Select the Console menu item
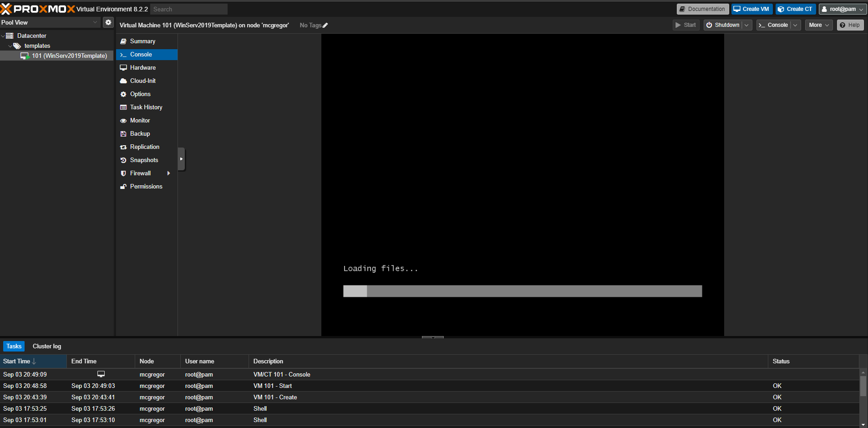The image size is (868, 428). 147,55
